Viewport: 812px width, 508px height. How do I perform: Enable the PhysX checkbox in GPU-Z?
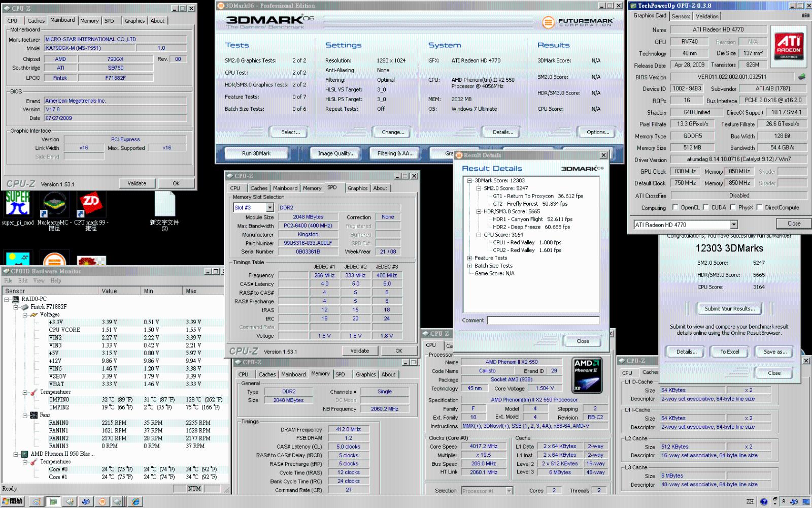[733, 207]
